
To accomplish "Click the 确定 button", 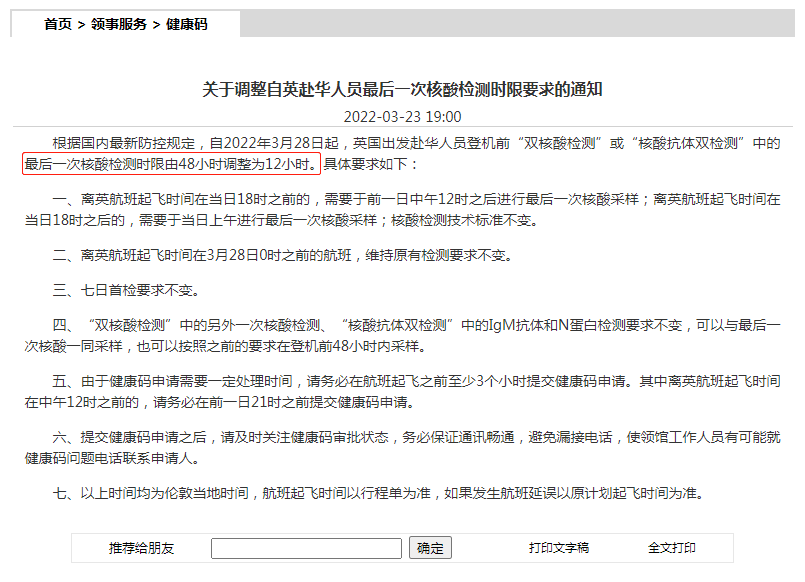I will coord(430,548).
